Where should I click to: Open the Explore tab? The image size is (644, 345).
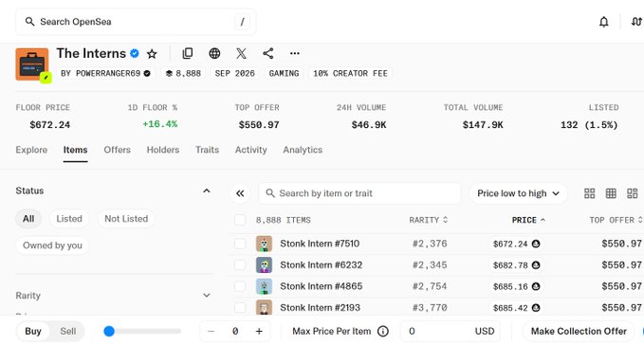pyautogui.click(x=31, y=150)
